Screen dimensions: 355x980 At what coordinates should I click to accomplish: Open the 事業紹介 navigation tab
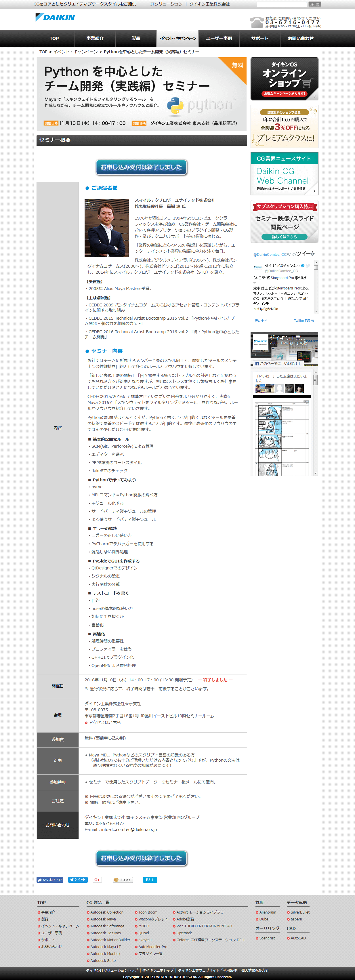click(x=95, y=39)
